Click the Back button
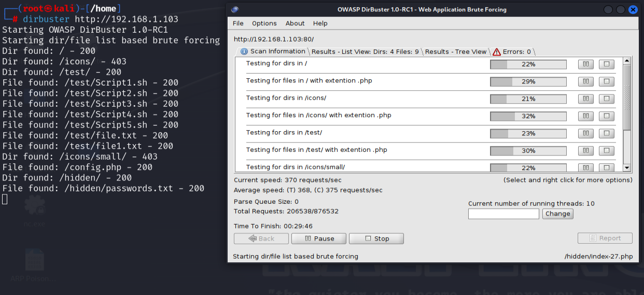 tap(261, 238)
